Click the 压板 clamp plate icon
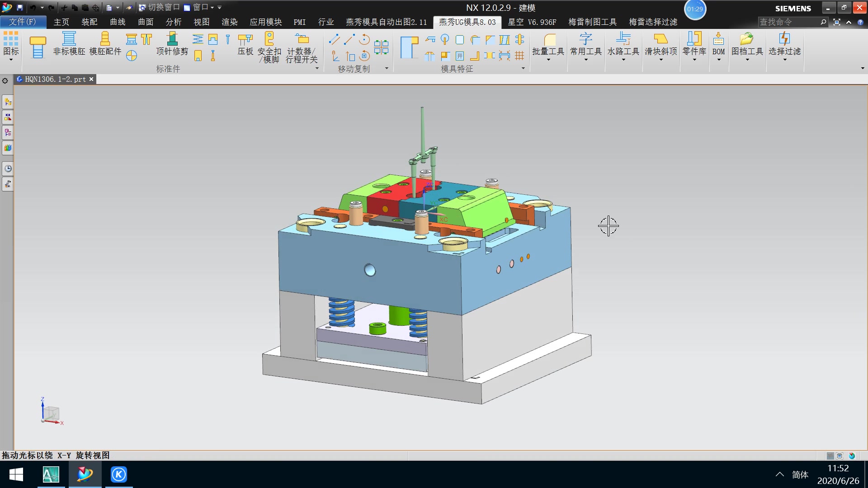Viewport: 868px width, 488px height. click(x=245, y=44)
